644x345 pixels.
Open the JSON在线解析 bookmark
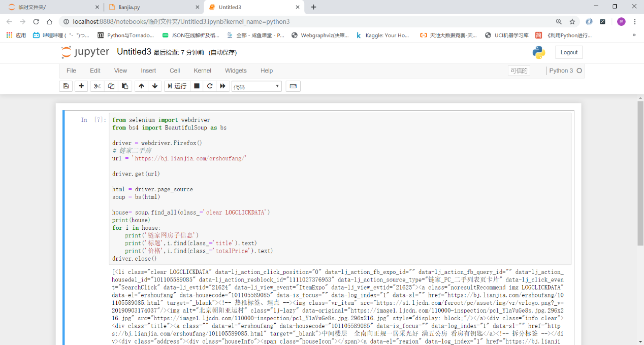[190, 36]
